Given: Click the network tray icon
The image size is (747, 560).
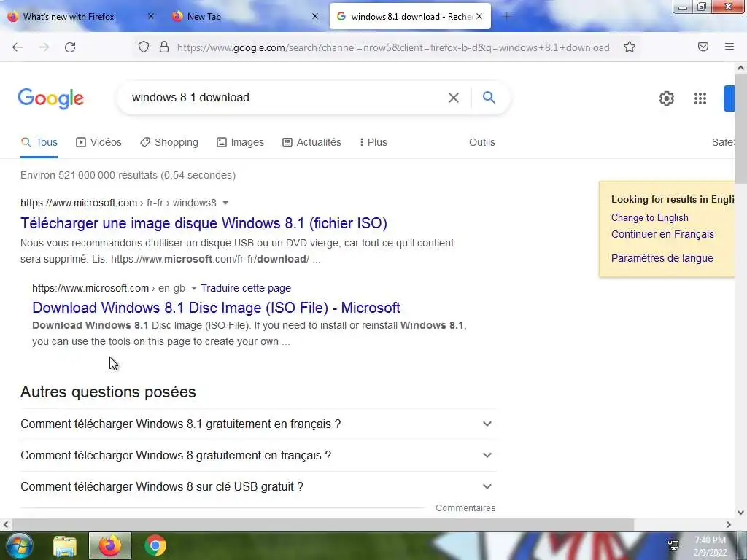Looking at the screenshot, I should click(x=673, y=545).
